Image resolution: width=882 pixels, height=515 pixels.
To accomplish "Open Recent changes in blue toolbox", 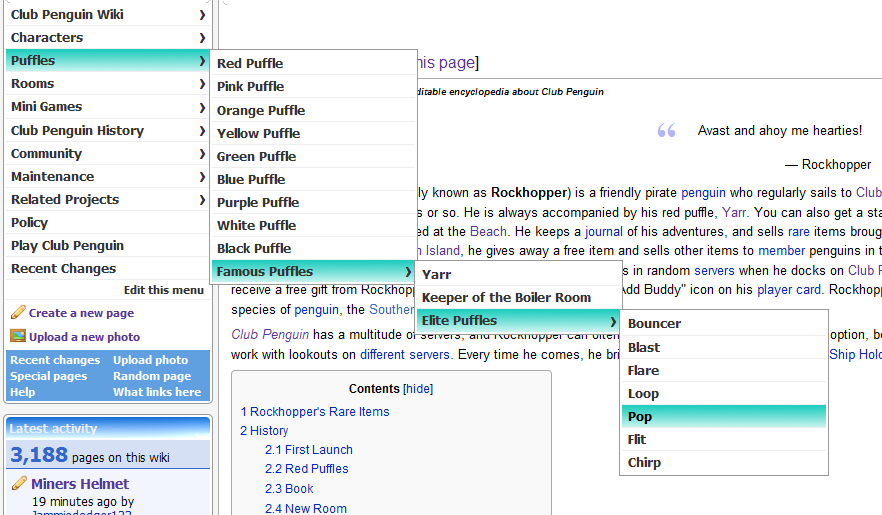I will tap(55, 360).
